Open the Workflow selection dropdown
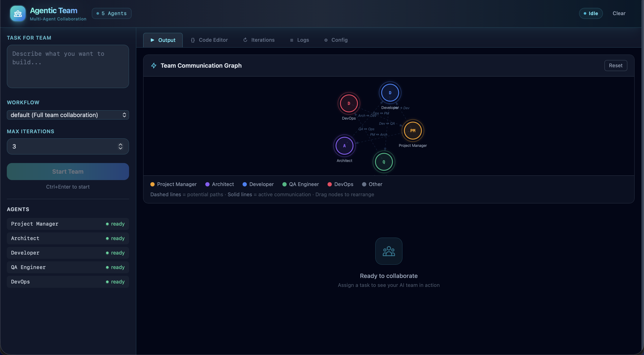The width and height of the screenshot is (644, 355). pyautogui.click(x=68, y=115)
